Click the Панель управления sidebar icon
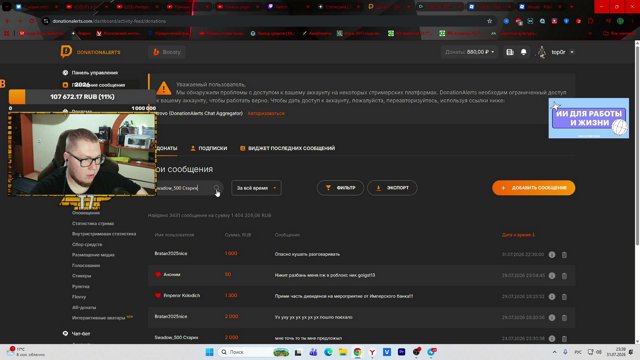The image size is (640, 360). (x=65, y=73)
